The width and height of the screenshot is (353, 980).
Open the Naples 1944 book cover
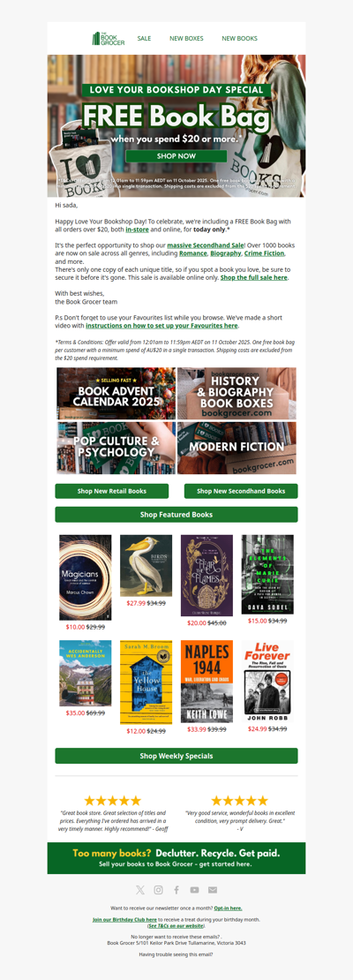(x=207, y=682)
